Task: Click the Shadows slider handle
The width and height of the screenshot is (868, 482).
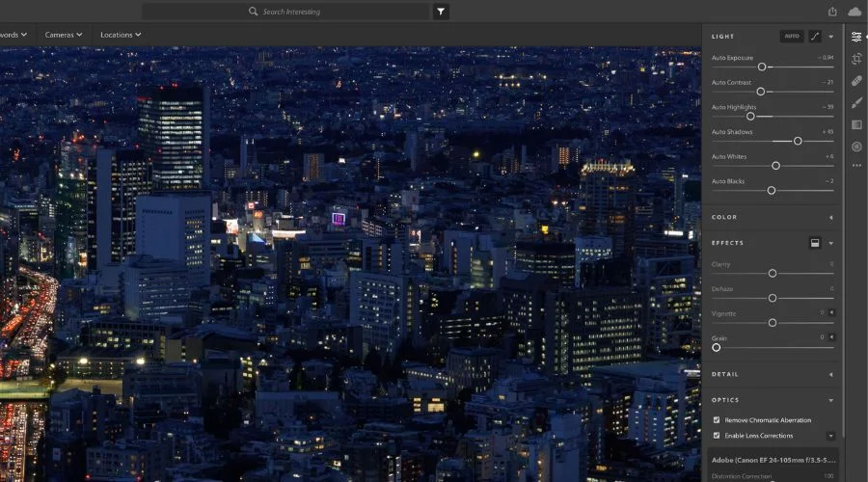Action: click(x=798, y=141)
